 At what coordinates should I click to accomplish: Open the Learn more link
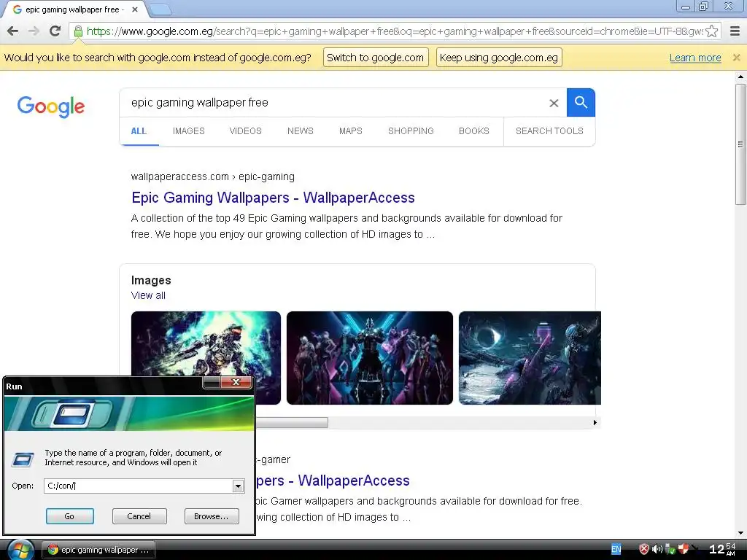click(x=695, y=58)
